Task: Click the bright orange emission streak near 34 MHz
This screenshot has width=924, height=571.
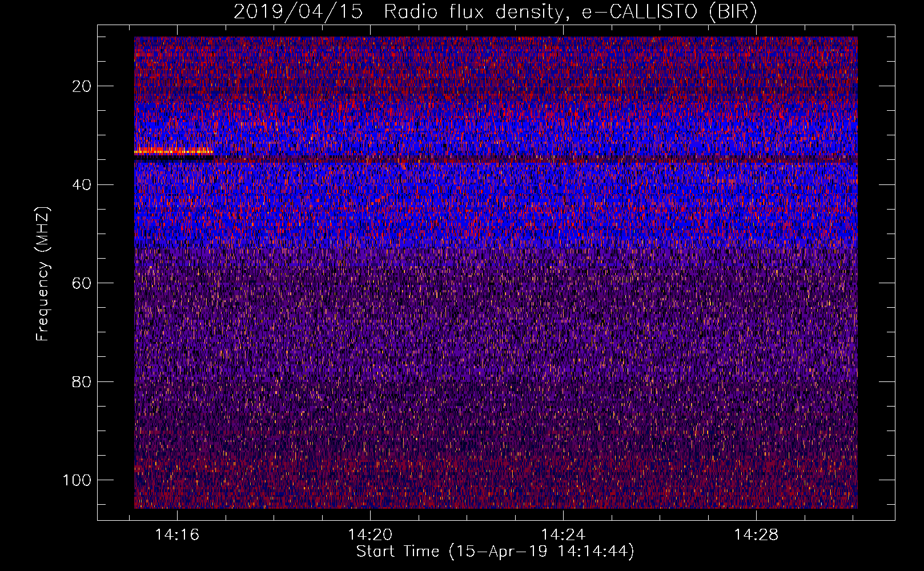Action: 174,152
